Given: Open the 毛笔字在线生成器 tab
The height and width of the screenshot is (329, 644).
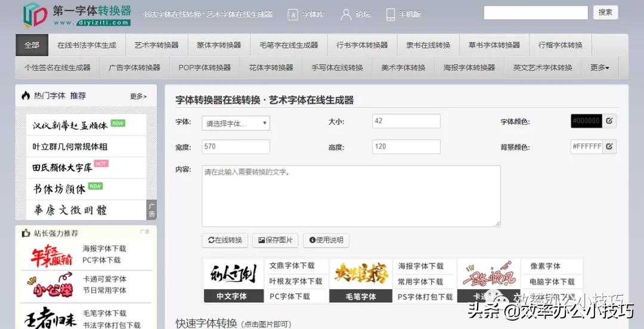Looking at the screenshot, I should point(289,45).
